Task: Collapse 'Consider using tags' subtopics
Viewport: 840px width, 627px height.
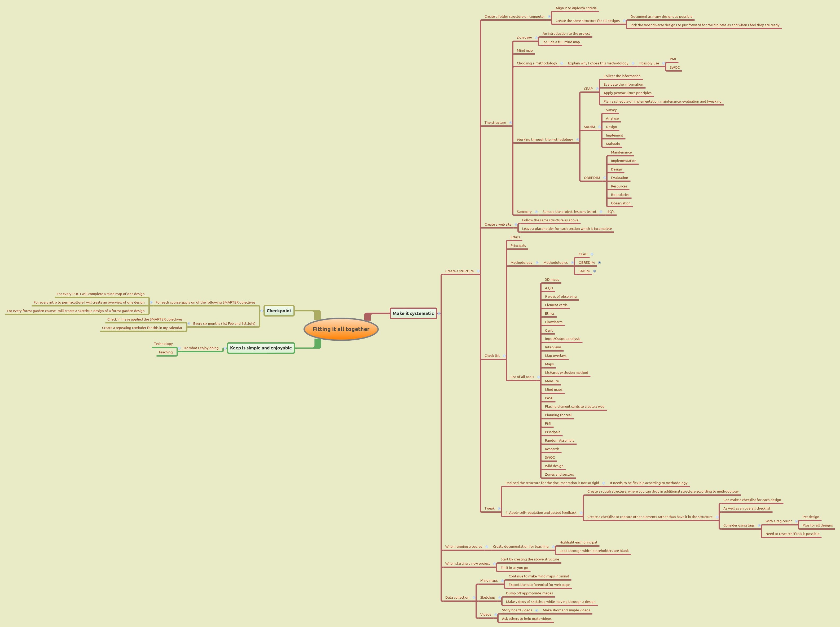Action: [759, 526]
